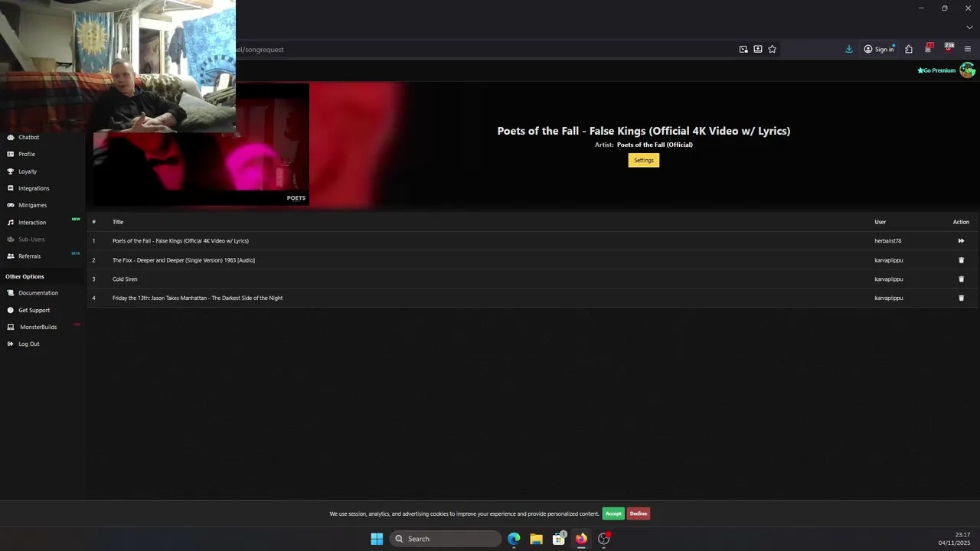This screenshot has height=551, width=980.
Task: Click the Go Premium link
Action: (936, 70)
